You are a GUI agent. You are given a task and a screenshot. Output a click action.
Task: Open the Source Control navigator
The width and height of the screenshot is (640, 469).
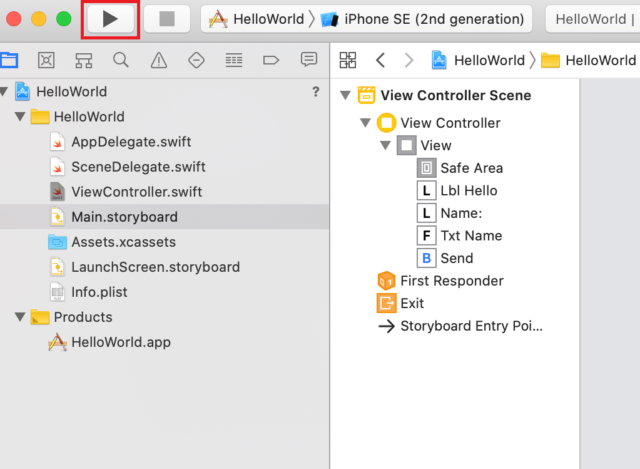tap(46, 60)
